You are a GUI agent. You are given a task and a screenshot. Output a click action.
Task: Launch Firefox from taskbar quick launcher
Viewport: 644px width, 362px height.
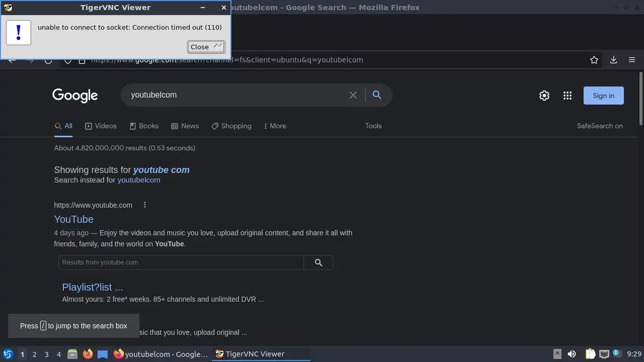[88, 354]
